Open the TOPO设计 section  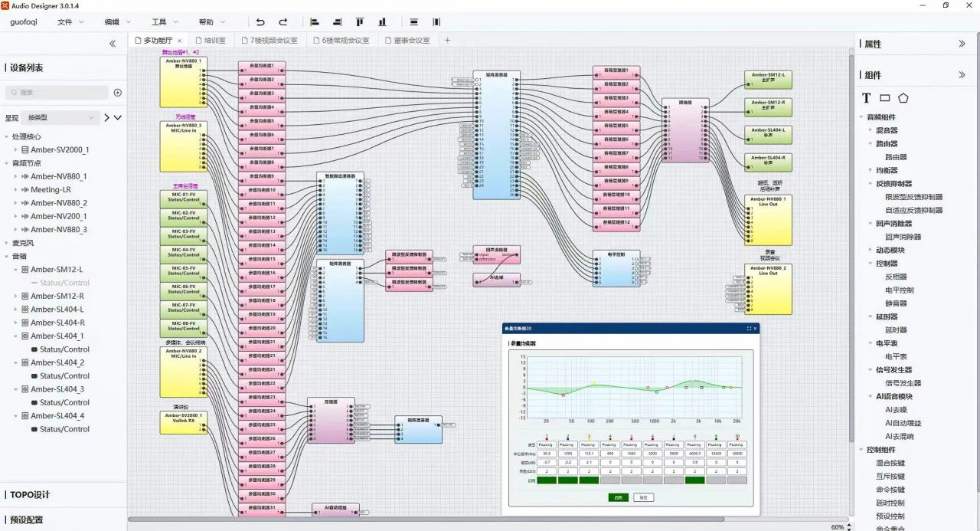31,494
